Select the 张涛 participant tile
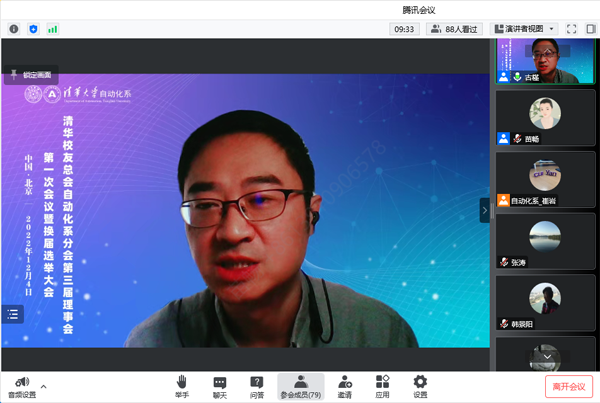 click(x=545, y=241)
